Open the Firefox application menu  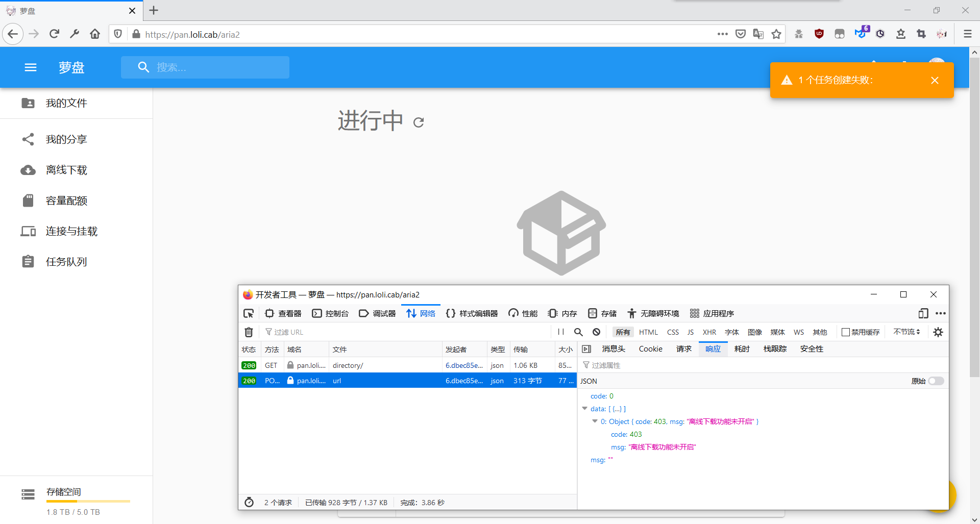point(967,34)
